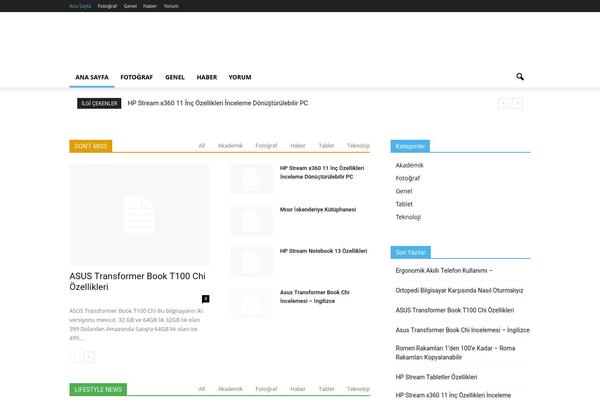Image resolution: width=600 pixels, height=400 pixels.
Task: Select Akademik filter in Don't Miss
Action: point(230,145)
